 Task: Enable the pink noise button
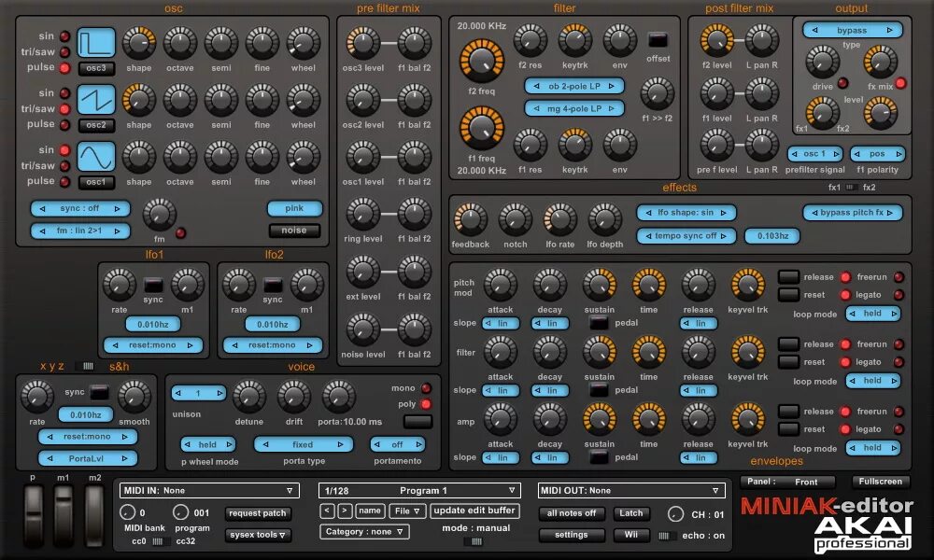[294, 208]
